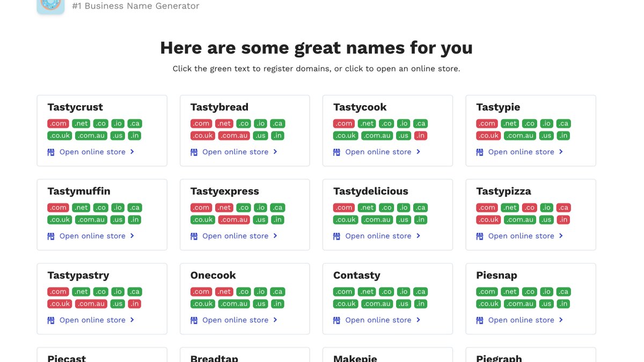Open online store for Tastypizza
This screenshot has height=362, width=644.
(520, 236)
